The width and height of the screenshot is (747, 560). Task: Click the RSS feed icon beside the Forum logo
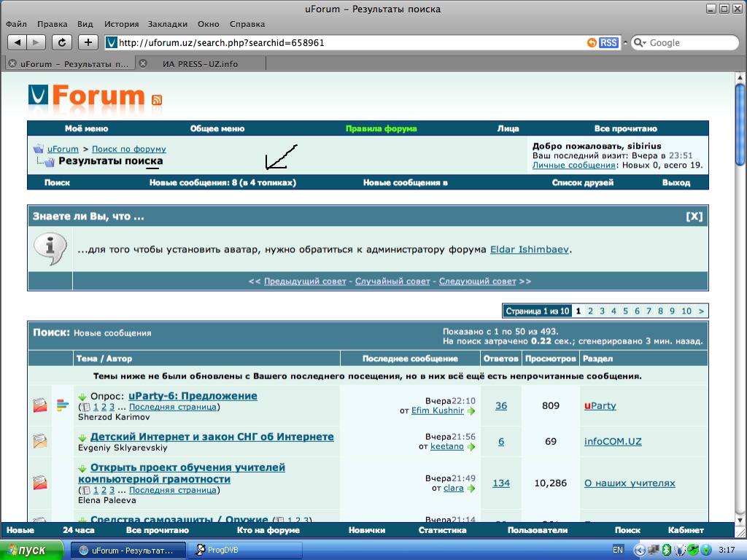tap(157, 101)
